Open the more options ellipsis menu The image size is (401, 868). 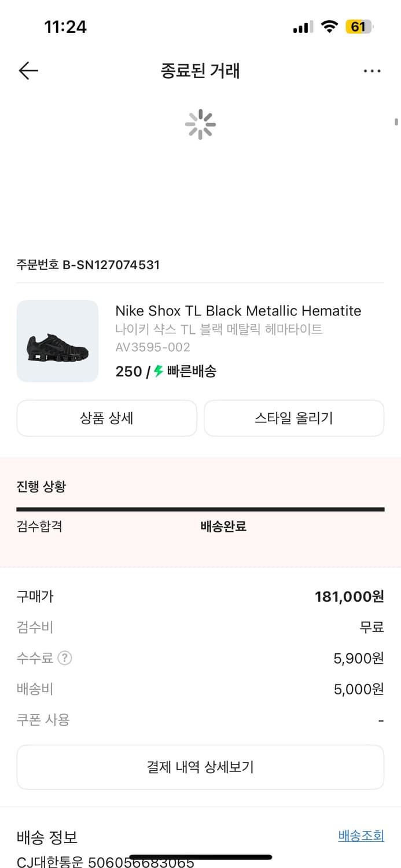[x=372, y=71]
